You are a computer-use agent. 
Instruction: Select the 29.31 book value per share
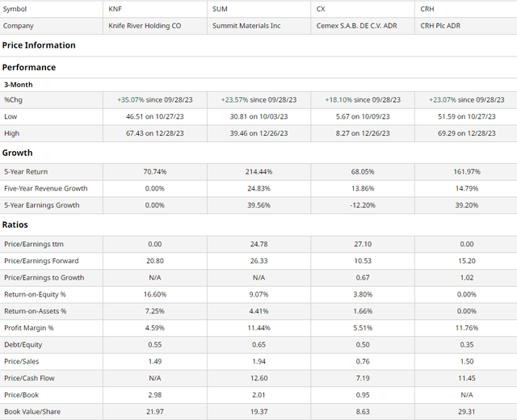(x=467, y=412)
